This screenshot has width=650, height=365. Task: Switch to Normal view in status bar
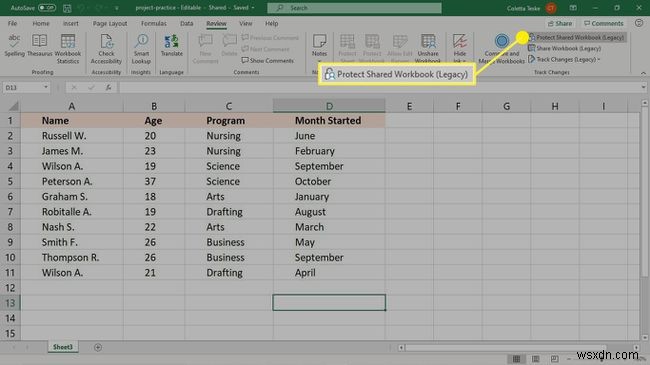[517, 359]
